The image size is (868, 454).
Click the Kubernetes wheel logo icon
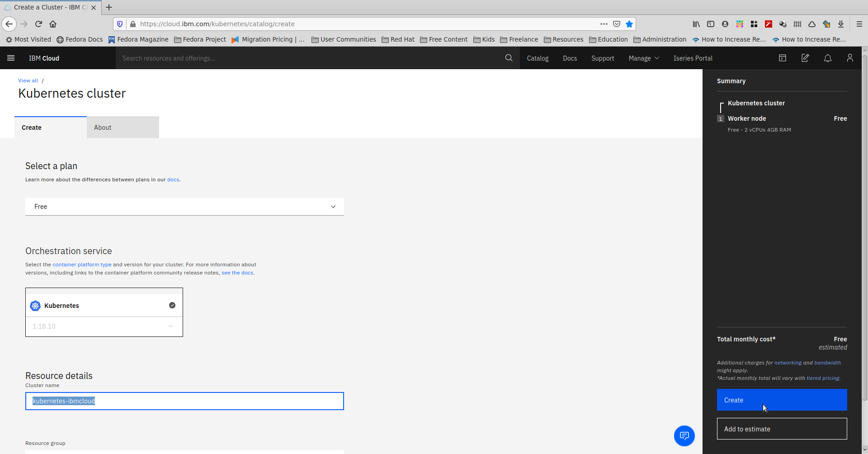pyautogui.click(x=35, y=306)
